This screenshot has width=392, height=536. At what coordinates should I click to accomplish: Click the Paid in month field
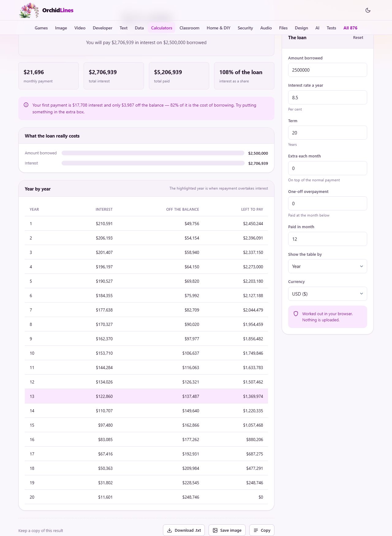(327, 239)
